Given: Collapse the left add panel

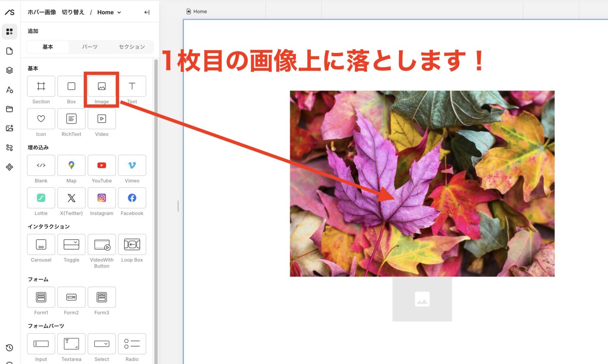Looking at the screenshot, I should [147, 13].
